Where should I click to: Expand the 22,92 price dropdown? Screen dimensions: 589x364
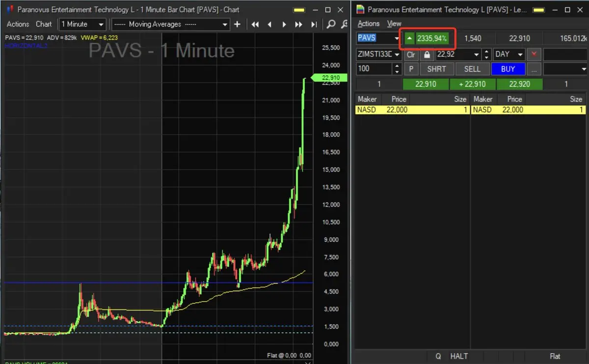tap(476, 54)
